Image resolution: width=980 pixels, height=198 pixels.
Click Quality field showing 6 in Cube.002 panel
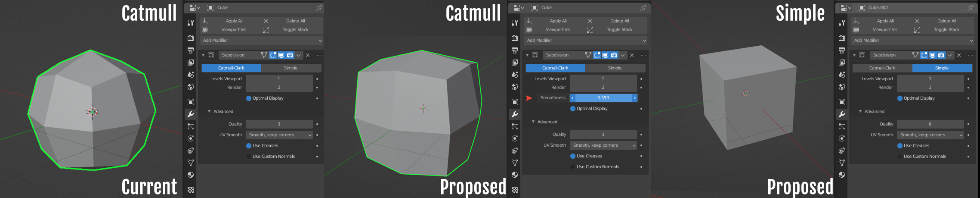coord(931,124)
